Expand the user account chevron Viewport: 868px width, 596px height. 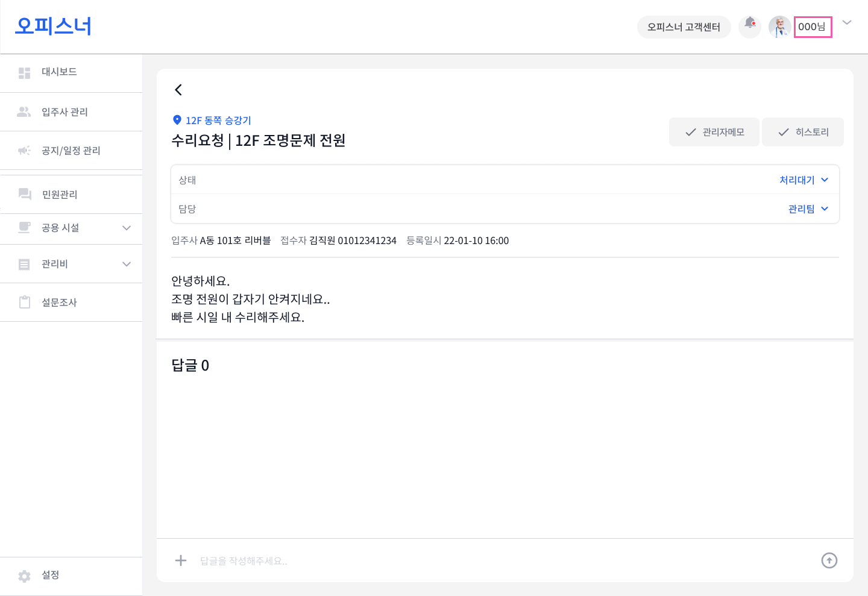pos(847,23)
